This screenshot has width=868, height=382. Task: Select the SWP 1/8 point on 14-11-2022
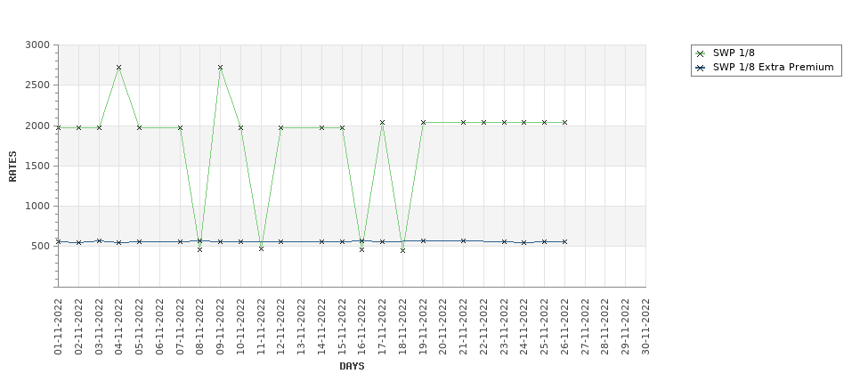coord(321,128)
